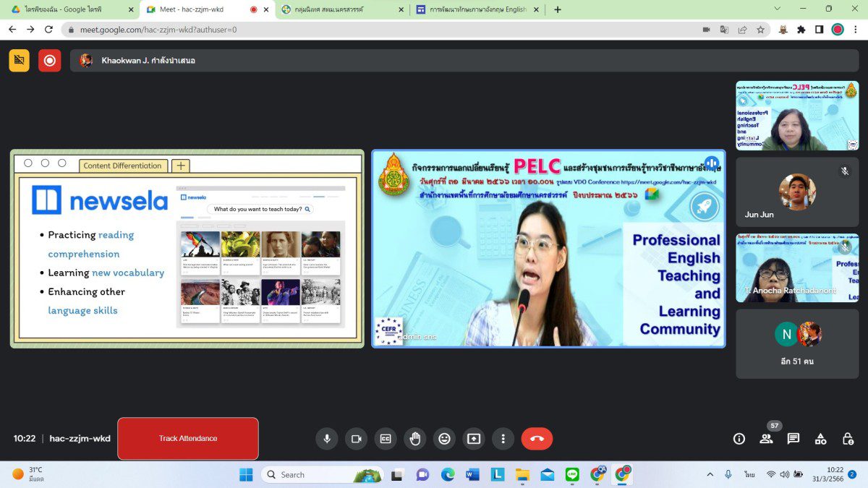Toggle closed captions (CC)
Viewport: 868px width, 488px height.
point(386,438)
